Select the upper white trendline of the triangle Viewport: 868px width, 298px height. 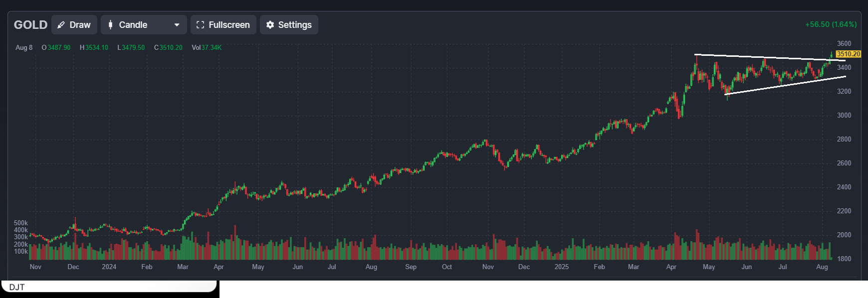pyautogui.click(x=768, y=57)
